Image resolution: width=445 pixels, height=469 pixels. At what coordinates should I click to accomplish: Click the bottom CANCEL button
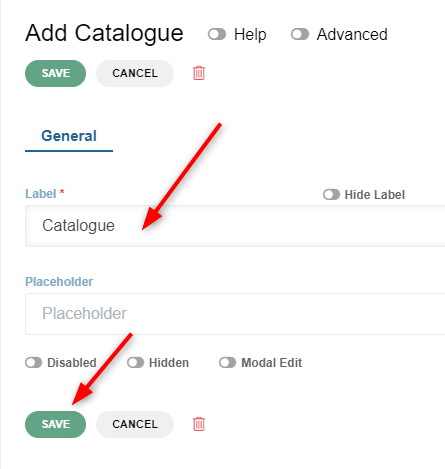(135, 424)
